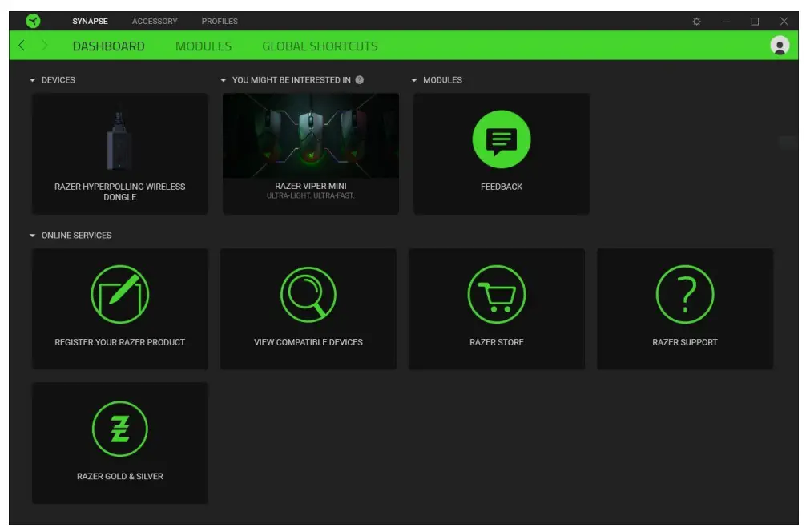Viewport: 806px width, 532px height.
Task: Click the help icon beside You Might Be Interested In
Action: click(360, 80)
